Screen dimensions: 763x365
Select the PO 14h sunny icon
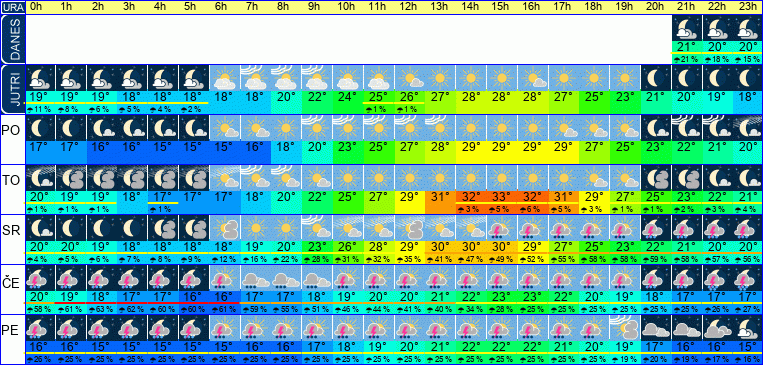pyautogui.click(x=471, y=128)
